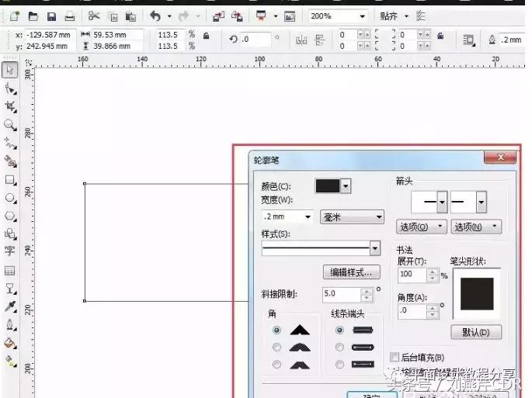Click the Open file folder icon

pos(33,16)
